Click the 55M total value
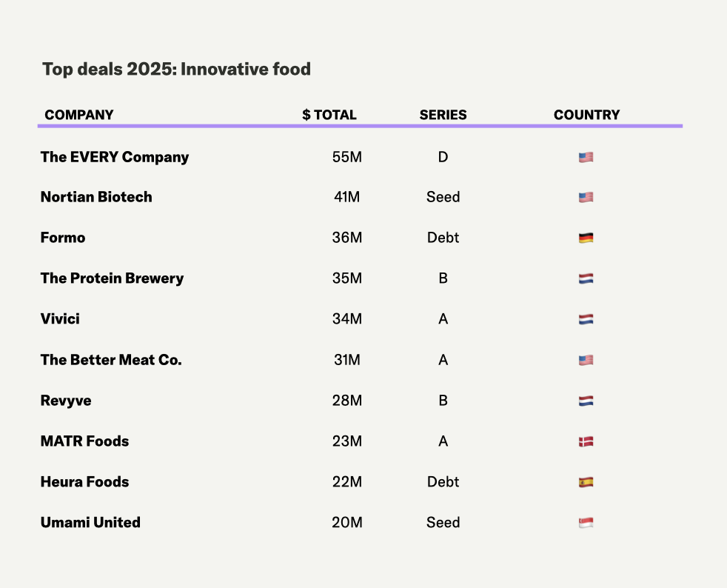Image resolution: width=727 pixels, height=588 pixels. (346, 157)
